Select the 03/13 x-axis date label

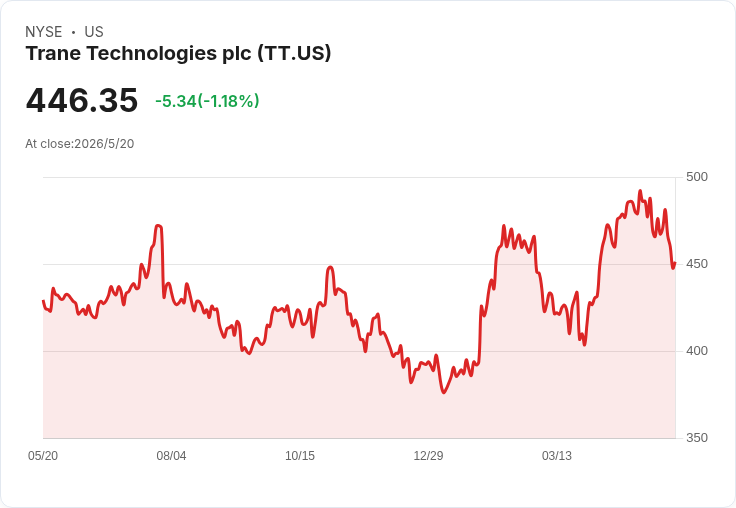(x=557, y=455)
